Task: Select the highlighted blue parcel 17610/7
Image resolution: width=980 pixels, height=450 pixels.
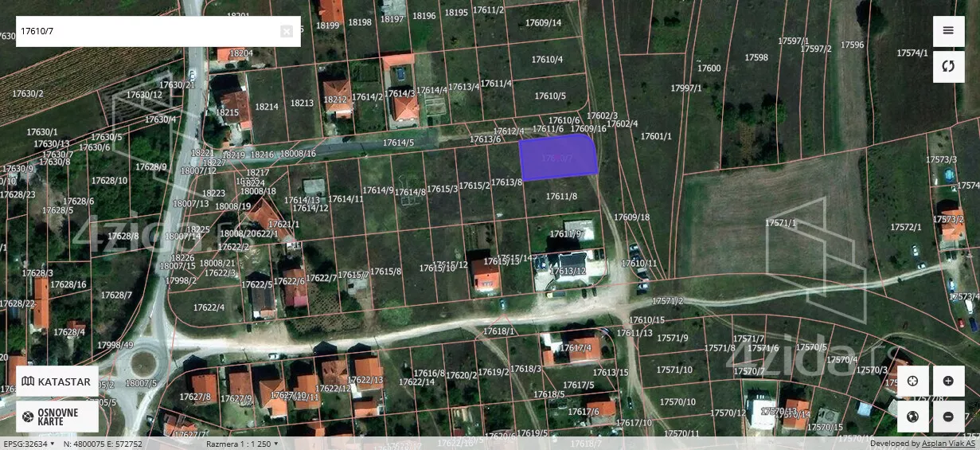Action: [x=557, y=157]
